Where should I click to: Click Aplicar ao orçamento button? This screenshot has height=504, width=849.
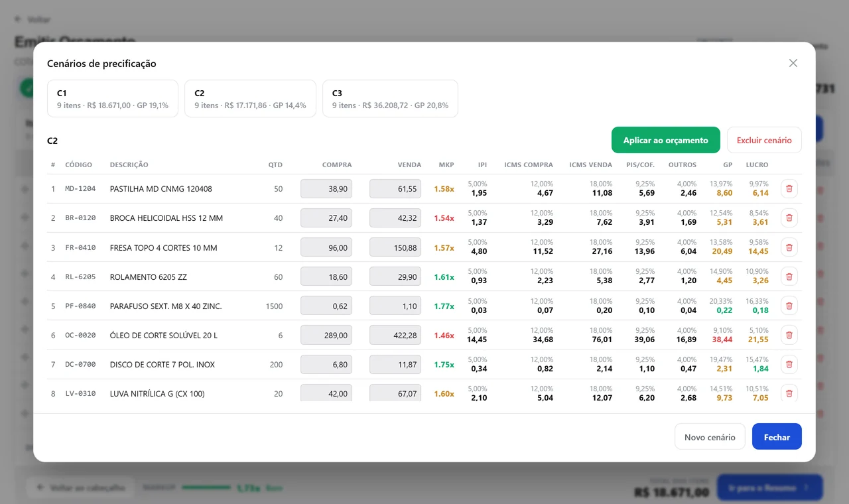(x=666, y=140)
